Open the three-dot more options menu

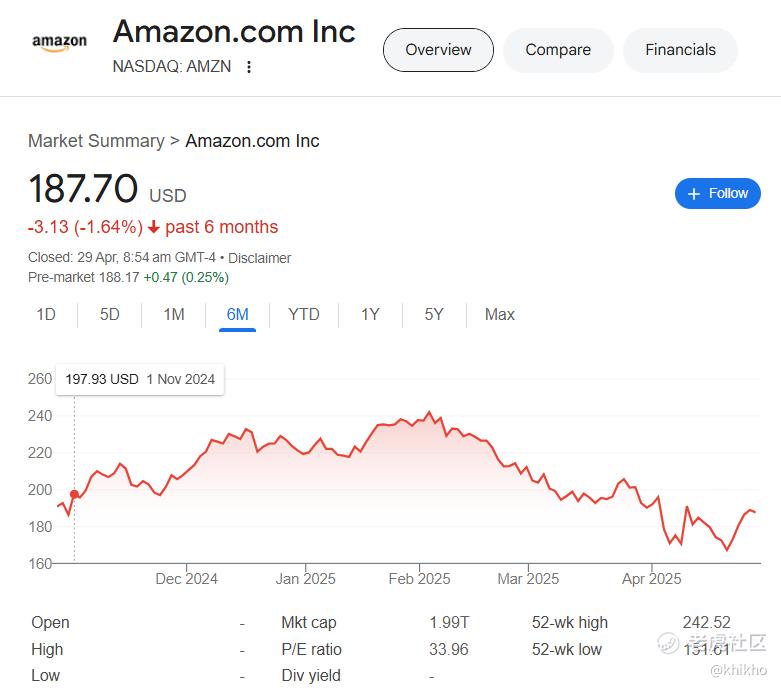[249, 67]
